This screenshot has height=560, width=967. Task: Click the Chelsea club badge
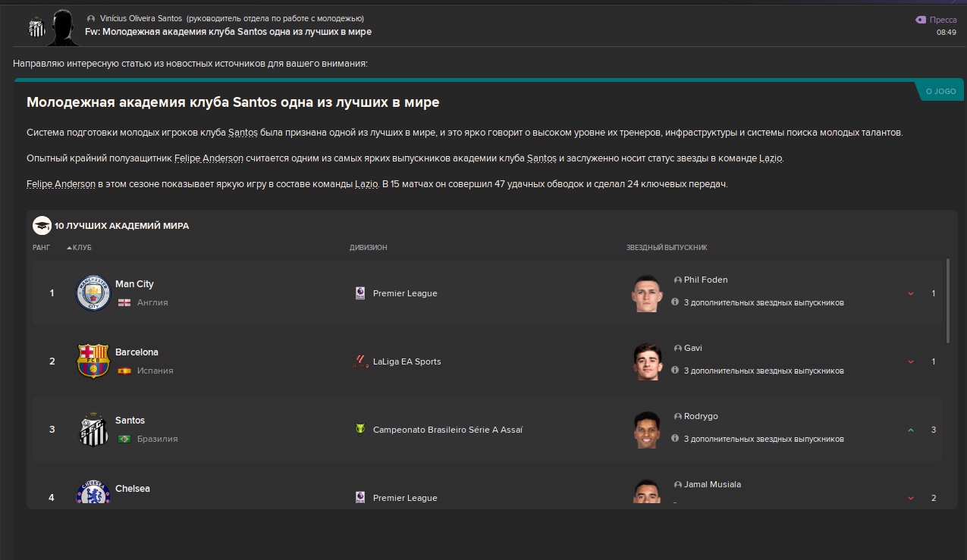pyautogui.click(x=93, y=493)
